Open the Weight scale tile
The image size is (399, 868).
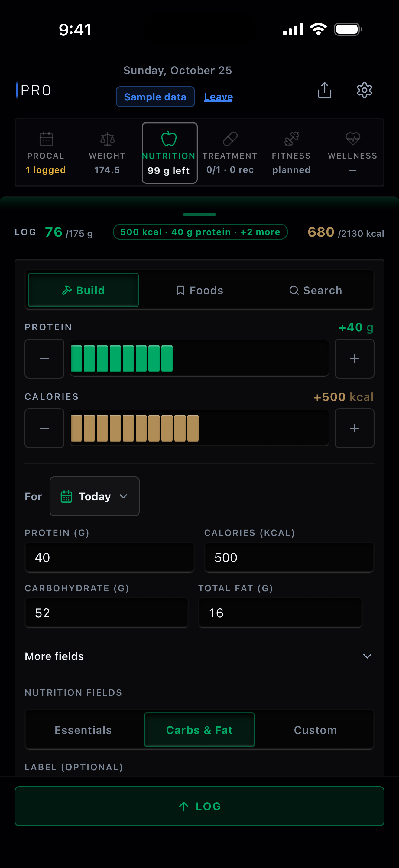[107, 153]
